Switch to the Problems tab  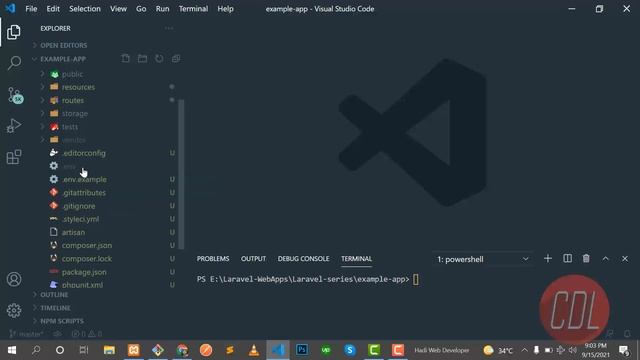click(x=213, y=259)
